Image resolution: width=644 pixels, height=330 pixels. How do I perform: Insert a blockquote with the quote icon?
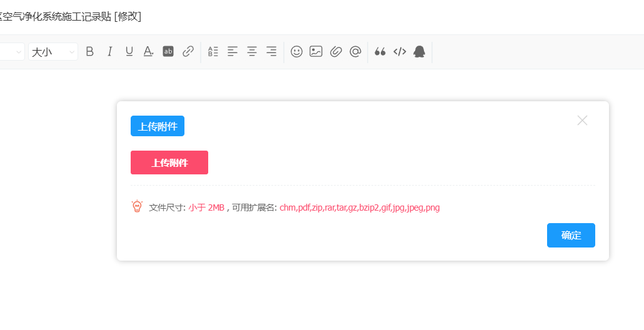click(x=380, y=52)
